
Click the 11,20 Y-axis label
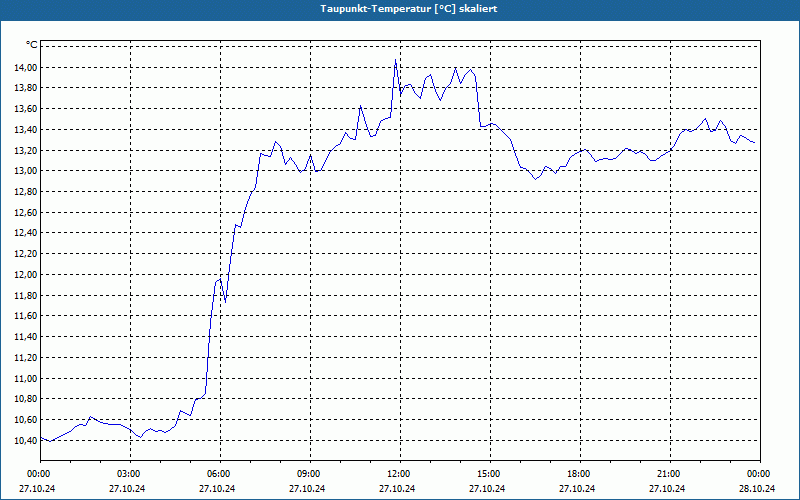(x=25, y=358)
